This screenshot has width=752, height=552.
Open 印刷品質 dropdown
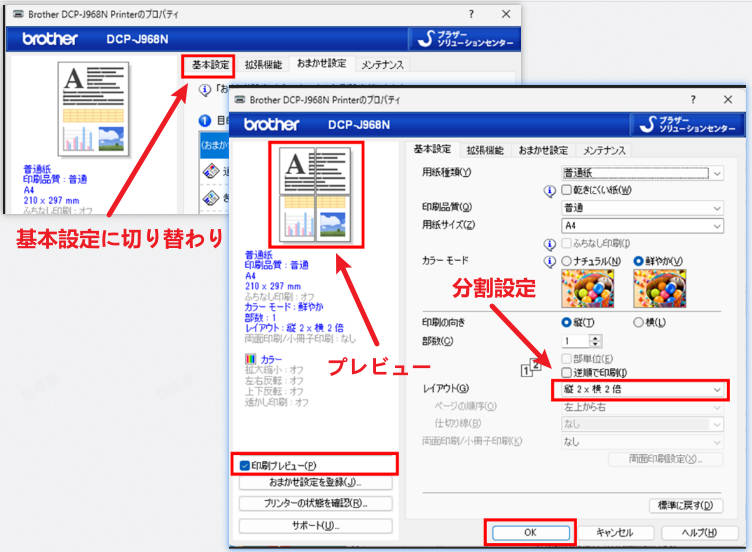(642, 208)
